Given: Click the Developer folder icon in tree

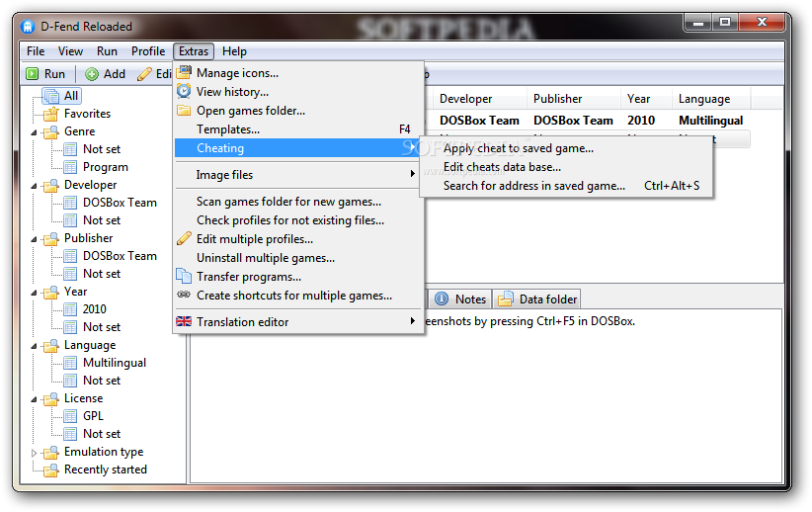Looking at the screenshot, I should click(50, 185).
